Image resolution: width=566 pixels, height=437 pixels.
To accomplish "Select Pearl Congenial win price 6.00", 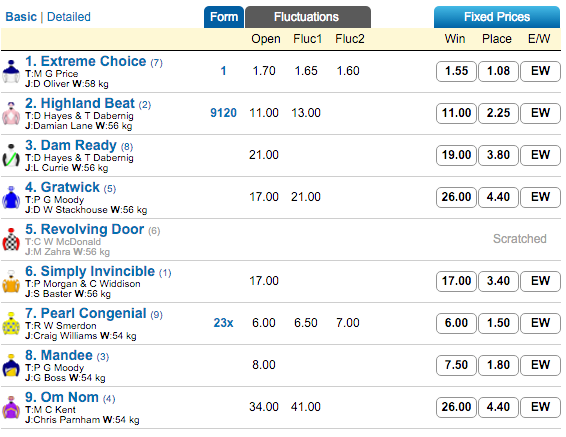I will [456, 323].
